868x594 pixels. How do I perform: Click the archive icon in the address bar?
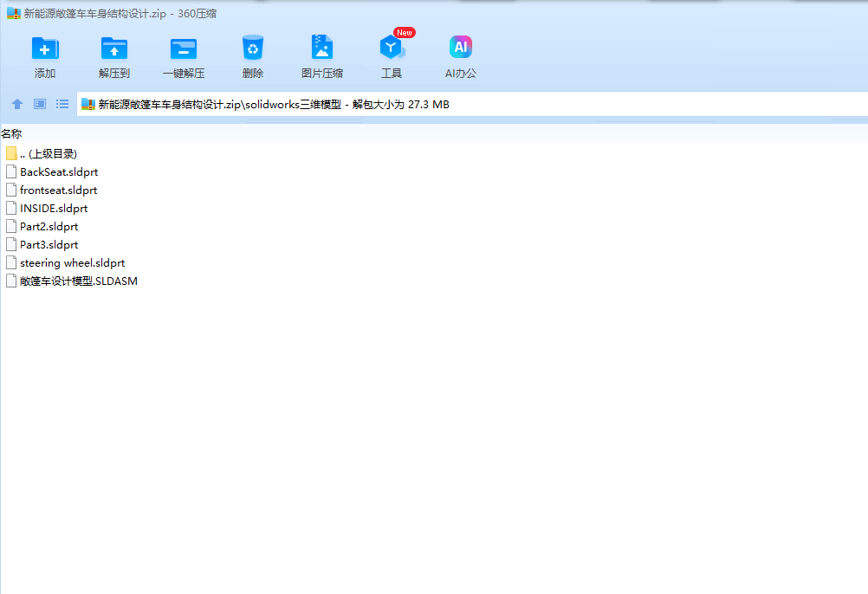(x=88, y=104)
